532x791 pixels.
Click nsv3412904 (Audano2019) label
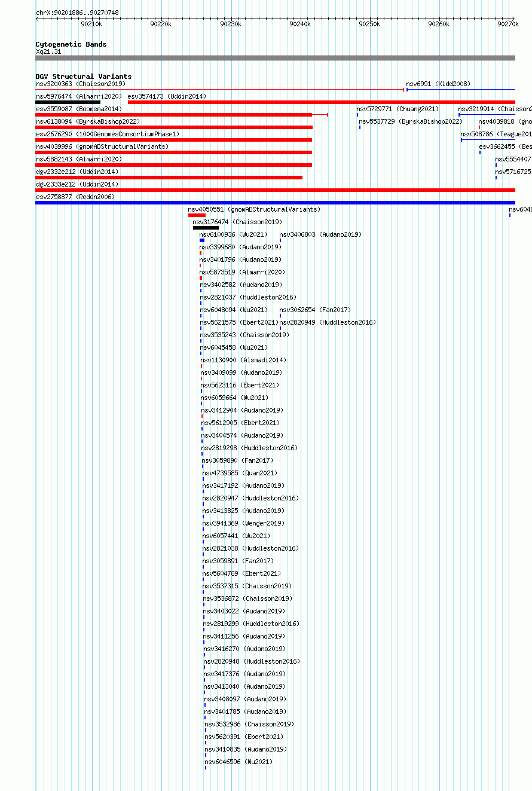(242, 410)
